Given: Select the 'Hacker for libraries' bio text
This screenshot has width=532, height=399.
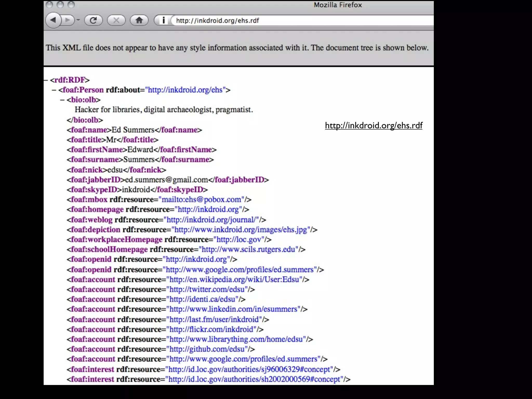Looking at the screenshot, I should click(x=164, y=110).
